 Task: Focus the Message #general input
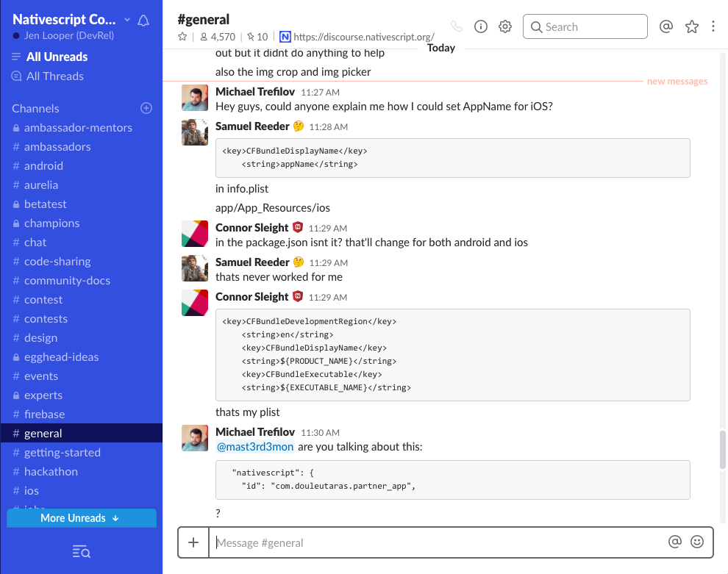[x=436, y=542]
